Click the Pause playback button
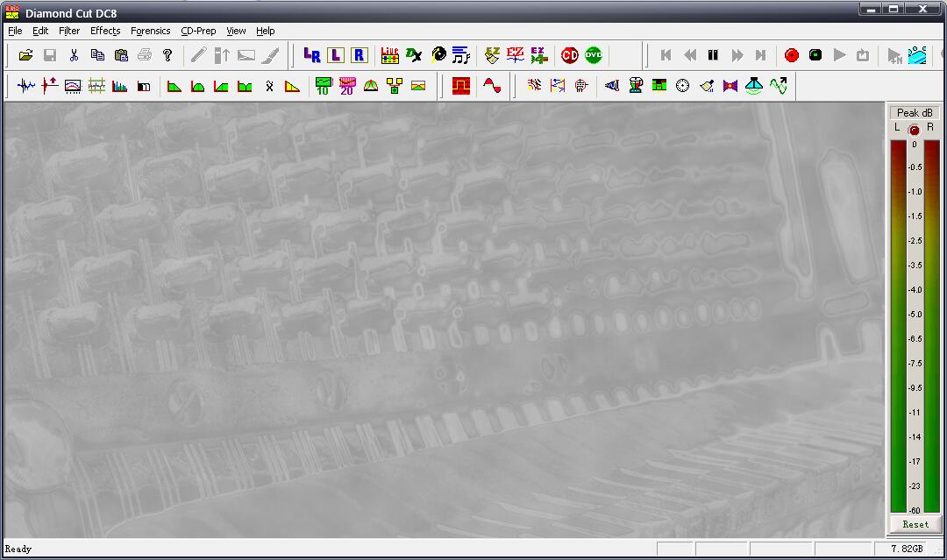This screenshot has height=560, width=947. [x=713, y=55]
